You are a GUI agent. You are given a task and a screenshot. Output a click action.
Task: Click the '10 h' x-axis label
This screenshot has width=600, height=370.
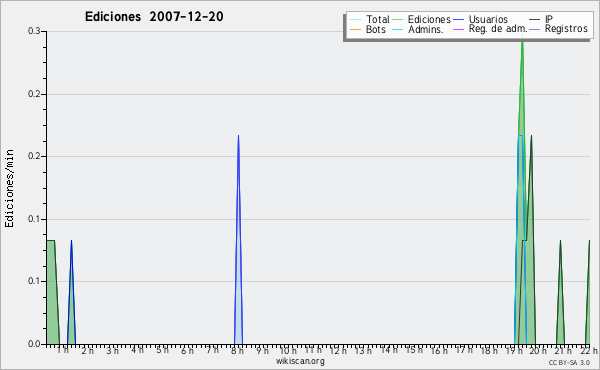click(x=288, y=350)
